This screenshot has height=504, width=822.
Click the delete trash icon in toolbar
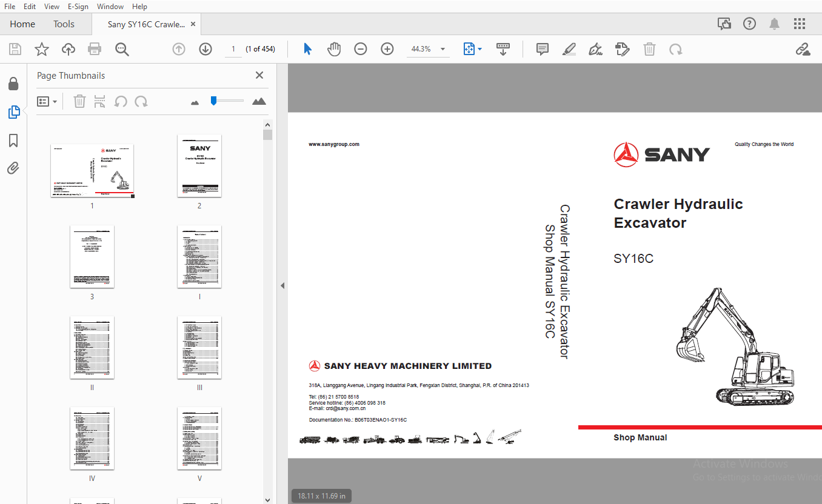[x=649, y=49]
